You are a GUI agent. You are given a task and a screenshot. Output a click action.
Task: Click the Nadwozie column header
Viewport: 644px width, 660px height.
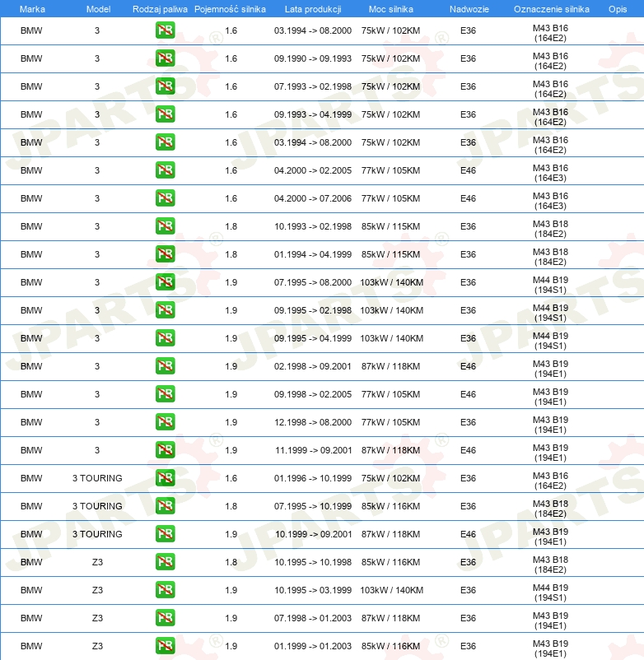(x=469, y=9)
